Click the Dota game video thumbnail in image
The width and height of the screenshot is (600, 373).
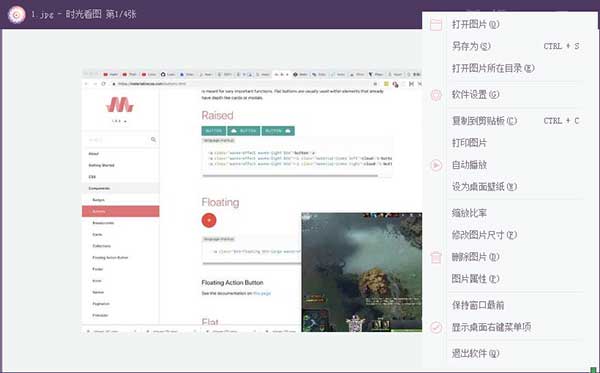pyautogui.click(x=362, y=272)
